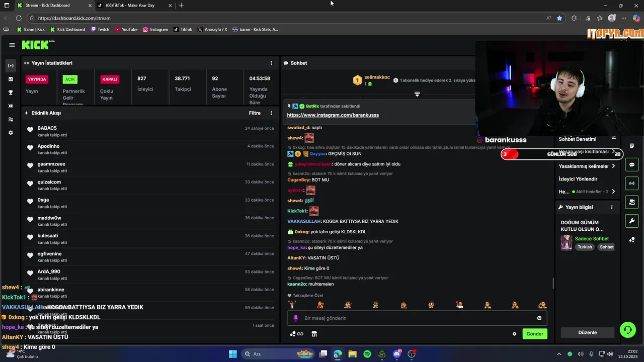Toggle the broadcast signal panel in right rail

(632, 184)
